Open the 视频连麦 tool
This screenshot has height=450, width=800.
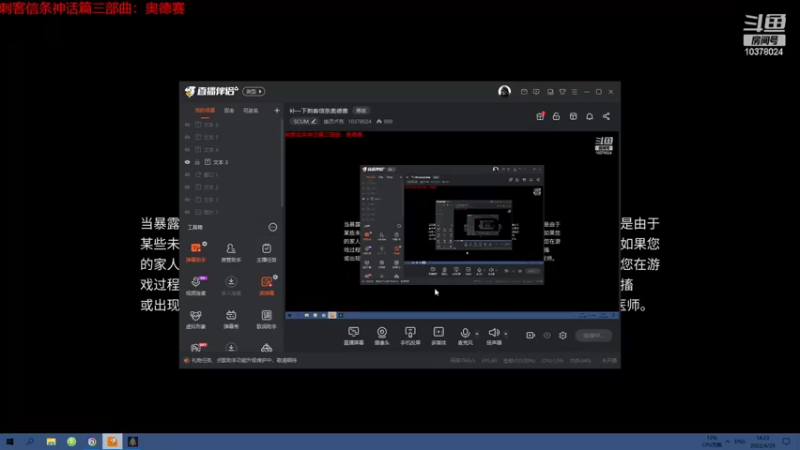[x=196, y=286]
